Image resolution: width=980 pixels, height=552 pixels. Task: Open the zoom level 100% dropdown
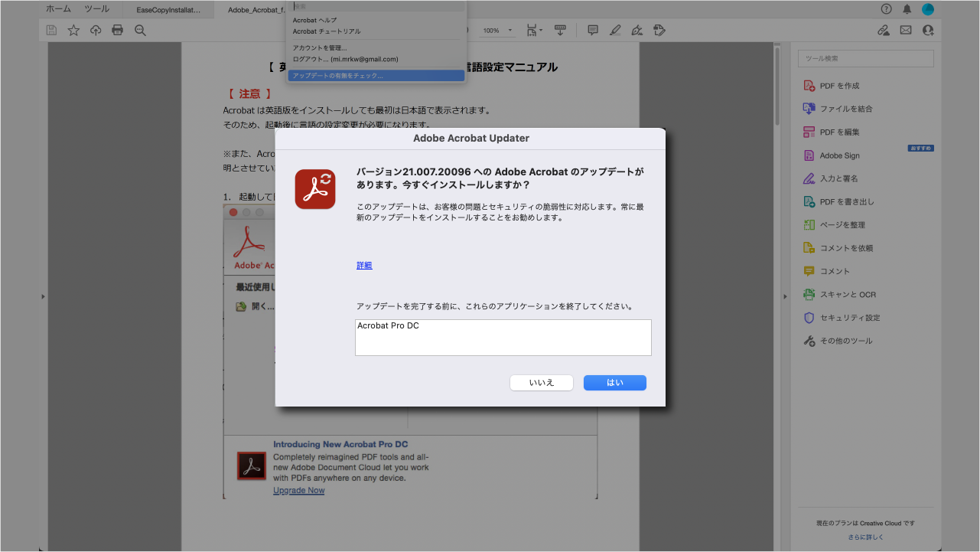click(x=497, y=30)
